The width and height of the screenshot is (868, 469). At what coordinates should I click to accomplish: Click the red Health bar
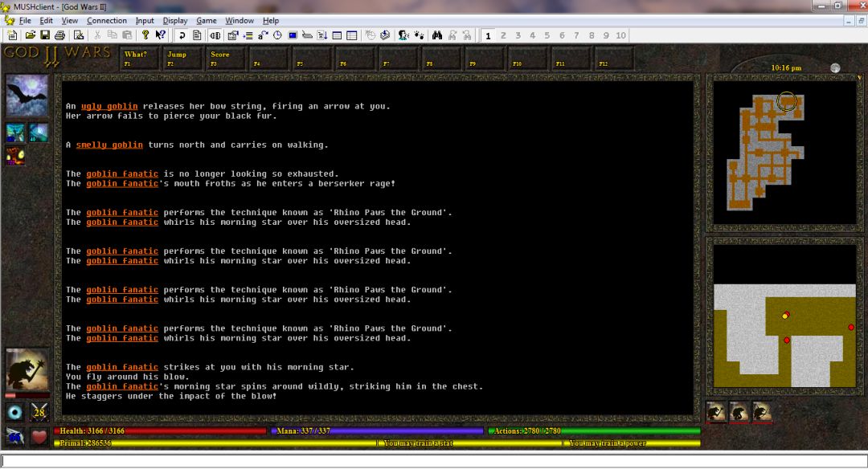point(161,430)
